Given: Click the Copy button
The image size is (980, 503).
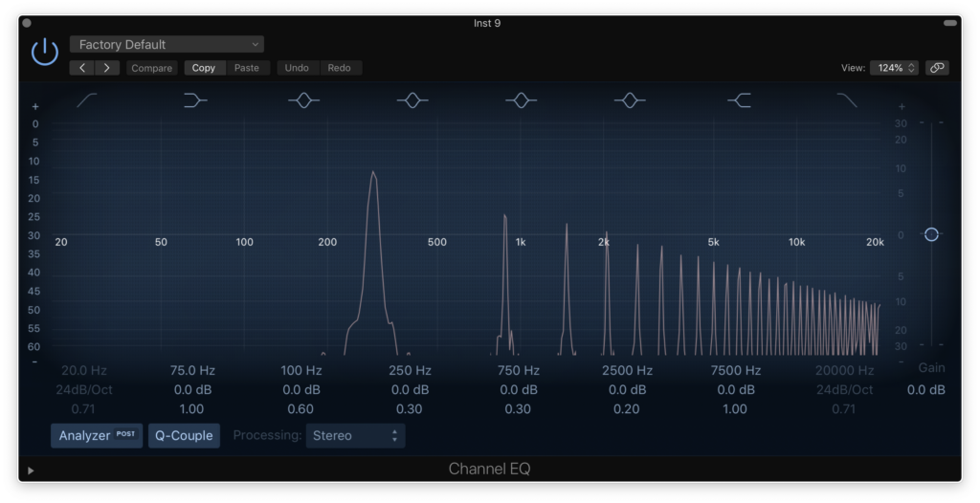Looking at the screenshot, I should (x=204, y=68).
